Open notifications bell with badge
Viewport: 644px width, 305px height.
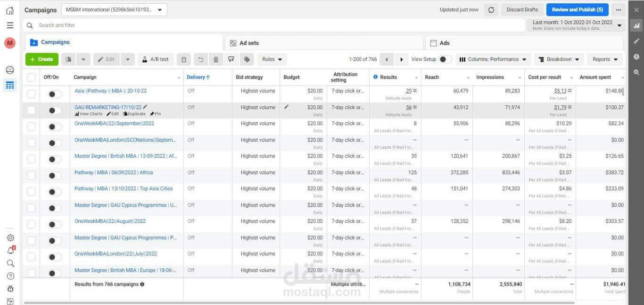[x=10, y=251]
